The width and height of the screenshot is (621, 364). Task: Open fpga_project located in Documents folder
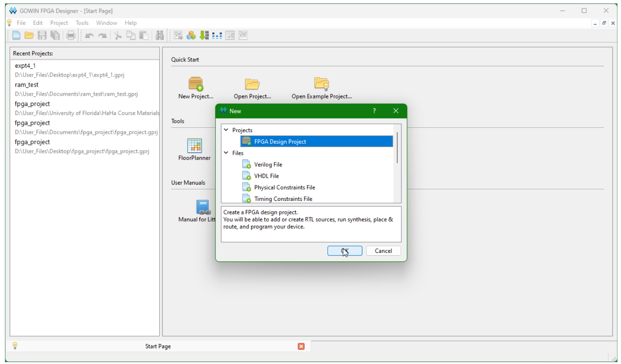point(85,127)
